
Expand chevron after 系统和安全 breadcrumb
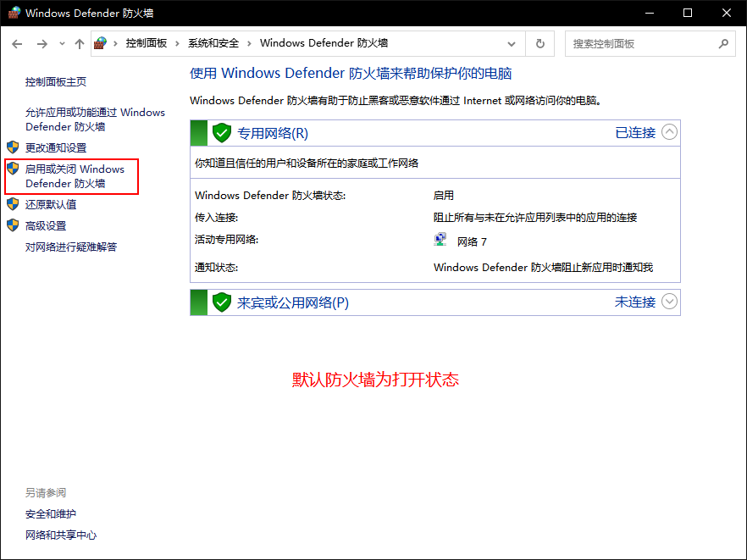click(x=249, y=44)
